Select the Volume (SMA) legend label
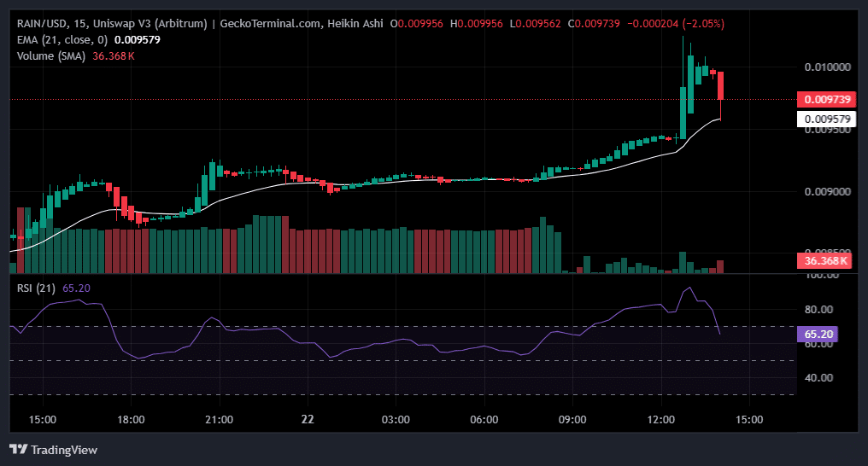The width and height of the screenshot is (868, 466). [x=56, y=55]
